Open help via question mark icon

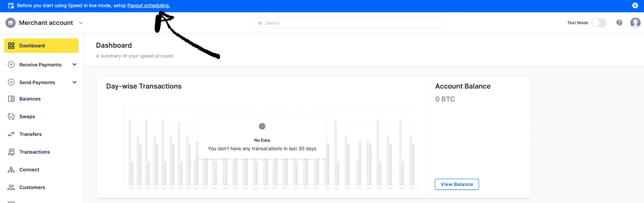coord(619,23)
